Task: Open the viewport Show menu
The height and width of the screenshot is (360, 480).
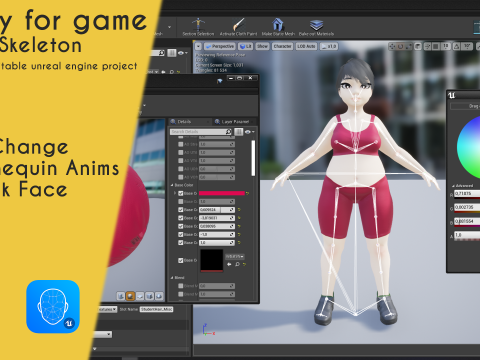Action: click(x=262, y=46)
